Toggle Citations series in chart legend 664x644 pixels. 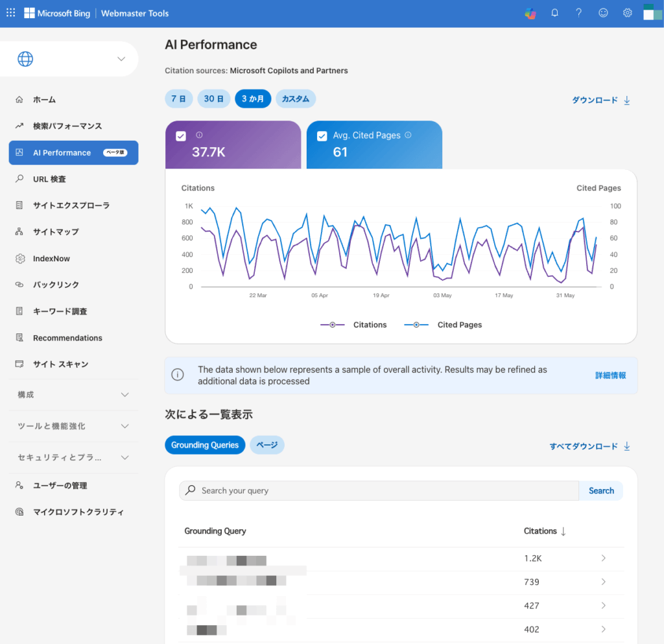pyautogui.click(x=353, y=325)
